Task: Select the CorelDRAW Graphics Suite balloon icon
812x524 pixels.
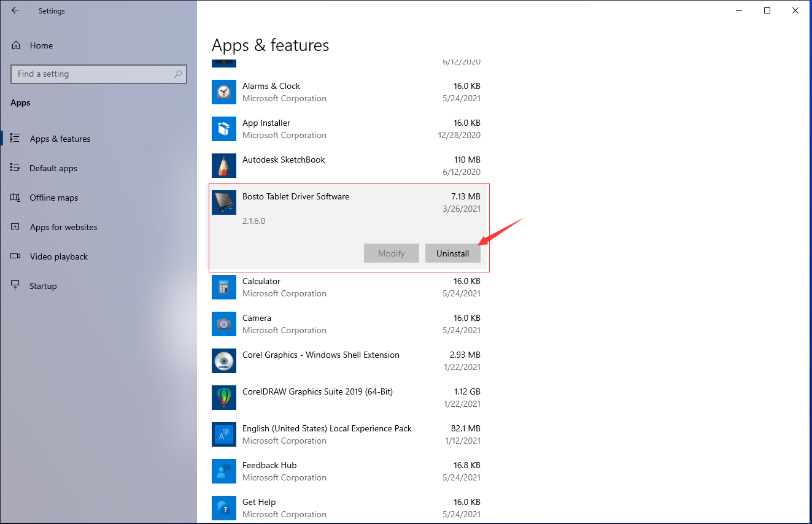Action: 224,398
